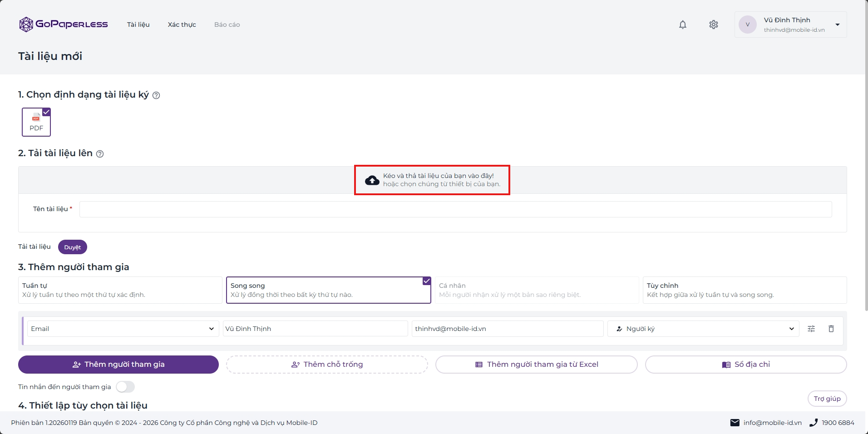Open Sổ địa chỉ address book

click(746, 365)
